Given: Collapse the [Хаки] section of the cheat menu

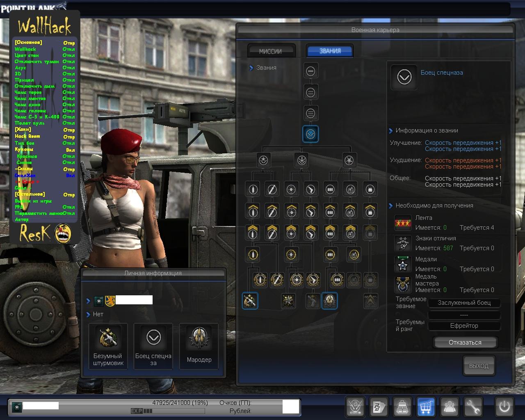Looking at the screenshot, I should (44, 129).
